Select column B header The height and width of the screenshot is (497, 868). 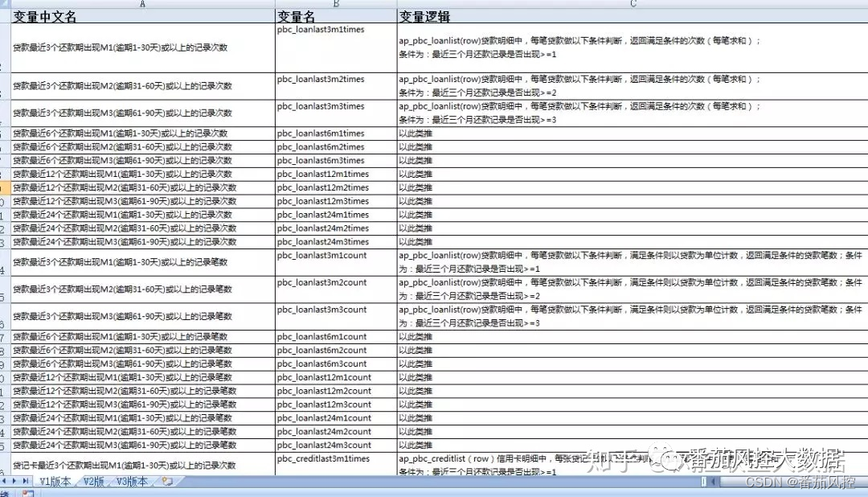pos(336,4)
